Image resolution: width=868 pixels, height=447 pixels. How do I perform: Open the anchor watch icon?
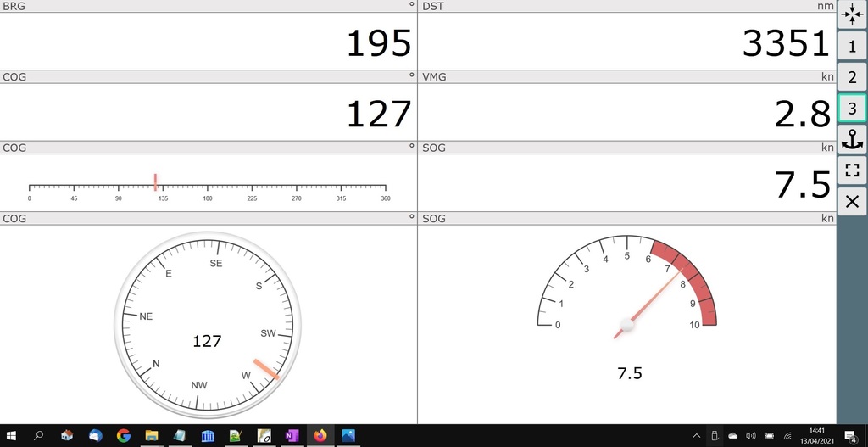pyautogui.click(x=852, y=139)
